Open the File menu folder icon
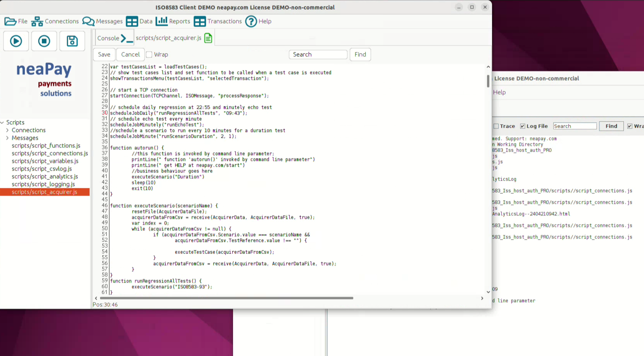This screenshot has width=644, height=356. click(10, 21)
